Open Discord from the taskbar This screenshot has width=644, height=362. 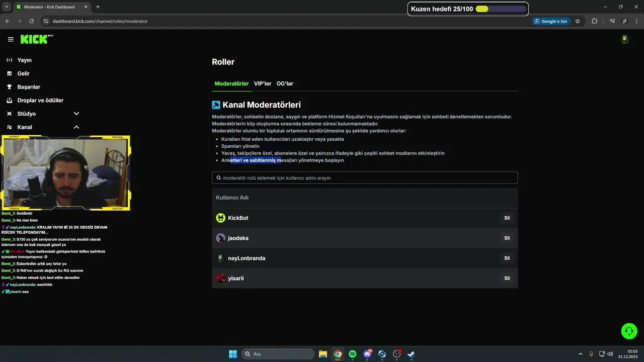(x=367, y=354)
